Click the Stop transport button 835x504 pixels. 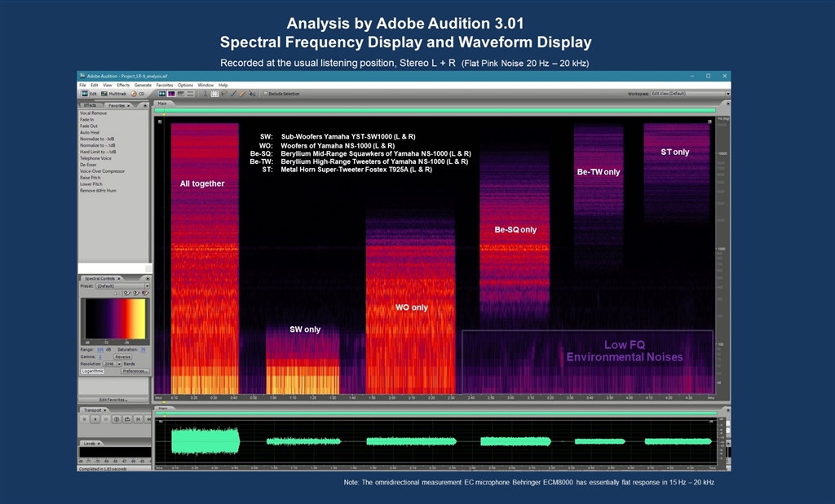(x=84, y=419)
